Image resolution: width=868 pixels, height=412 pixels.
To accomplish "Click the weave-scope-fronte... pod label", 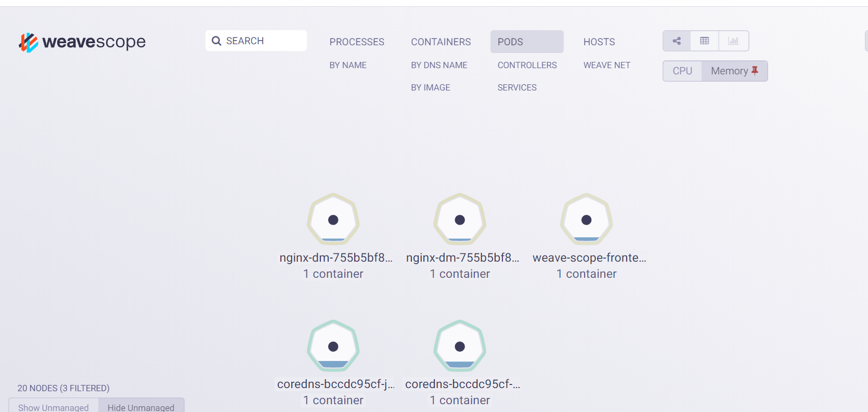I will 589,257.
